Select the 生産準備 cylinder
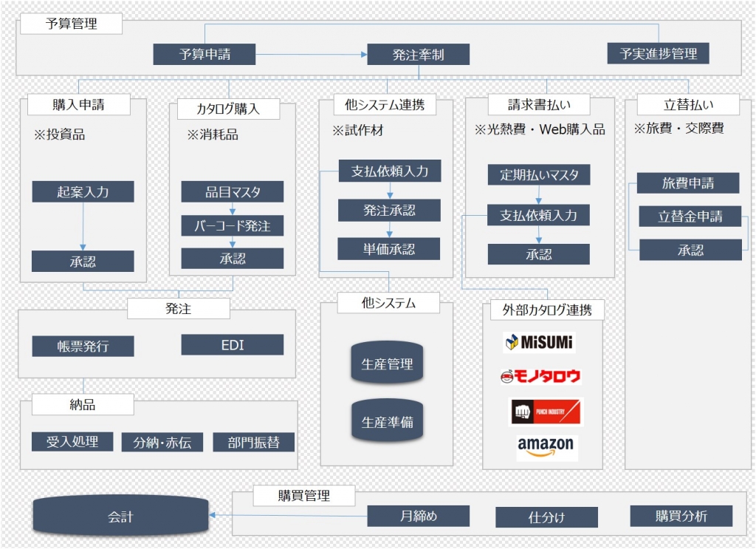Viewport: 756px width, 549px height. [387, 421]
